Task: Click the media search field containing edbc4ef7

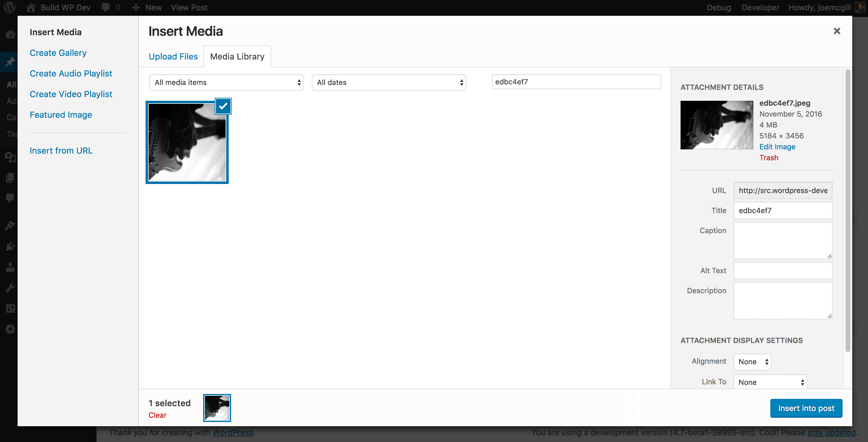Action: click(576, 82)
